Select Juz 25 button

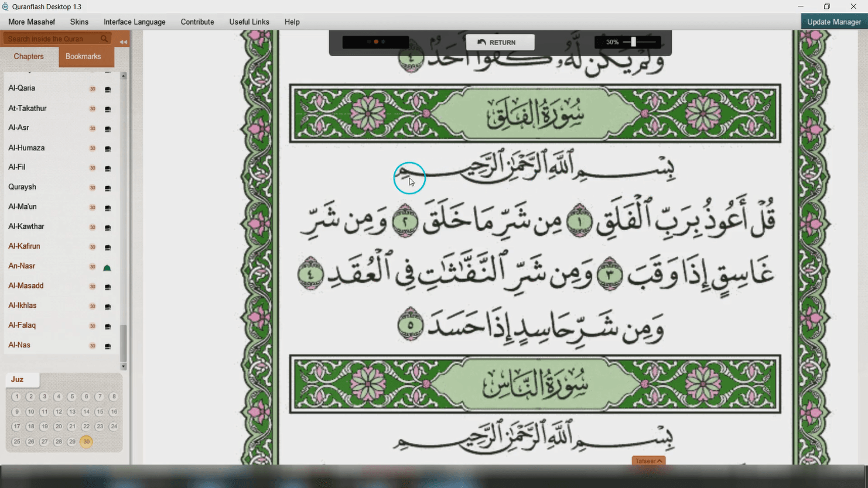tap(16, 442)
